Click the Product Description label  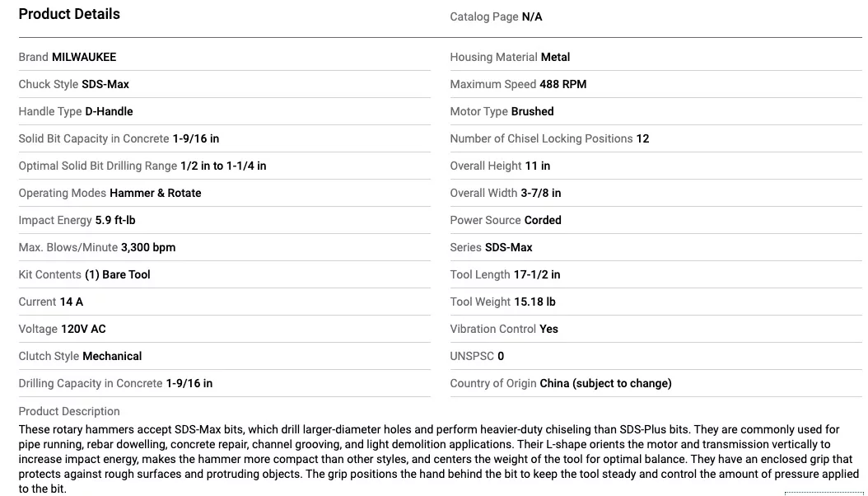(69, 411)
